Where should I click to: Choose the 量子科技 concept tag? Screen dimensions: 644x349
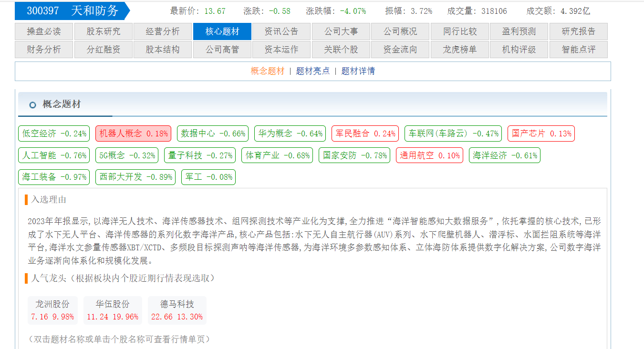pos(200,155)
